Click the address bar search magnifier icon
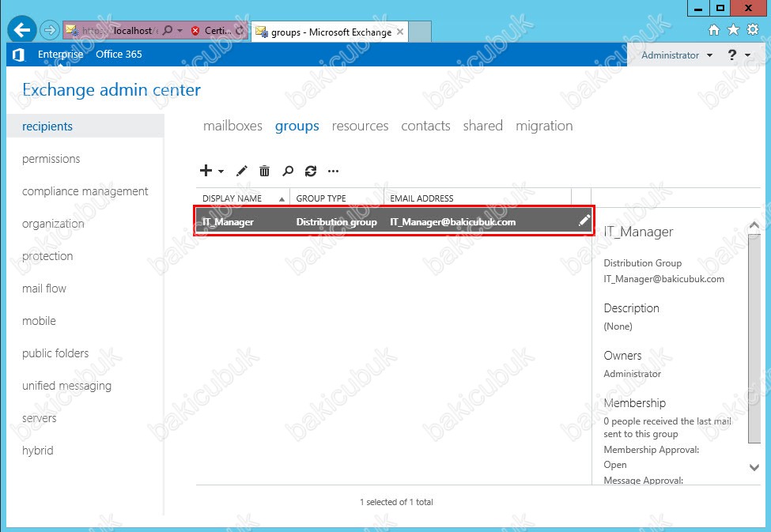Viewport: 771px width, 532px height. [168, 31]
